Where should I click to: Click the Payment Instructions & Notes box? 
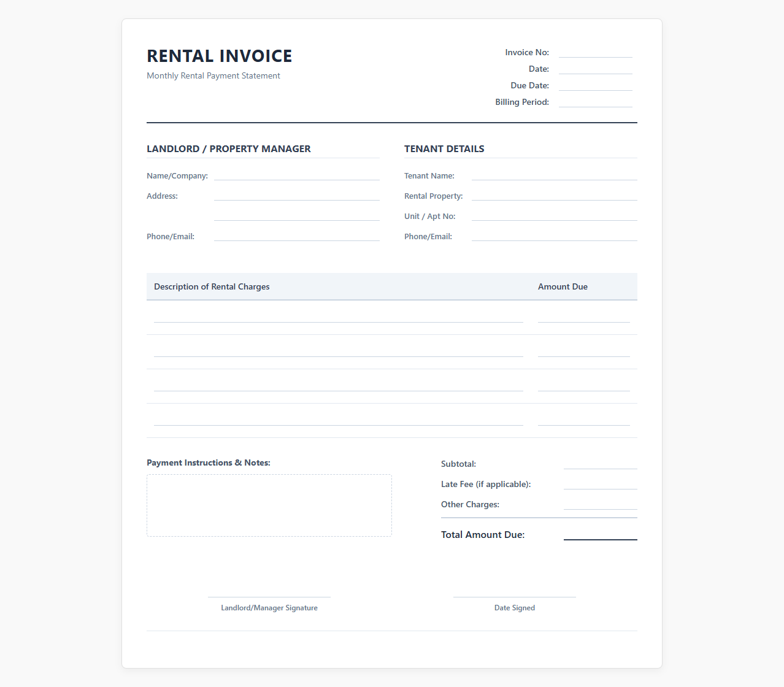point(269,505)
